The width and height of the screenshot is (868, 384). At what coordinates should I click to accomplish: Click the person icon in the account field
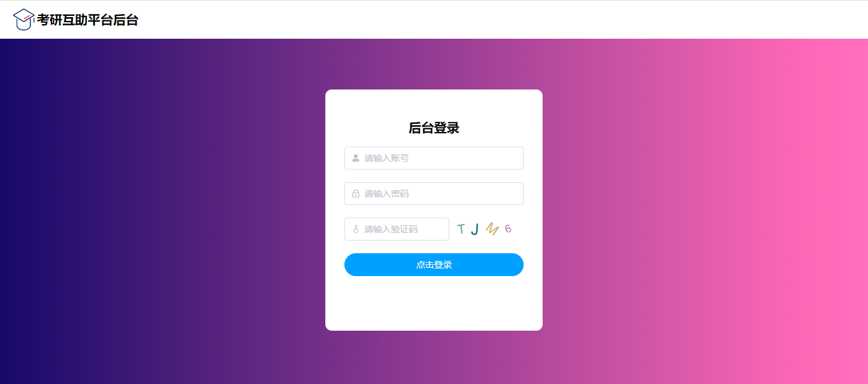(356, 158)
